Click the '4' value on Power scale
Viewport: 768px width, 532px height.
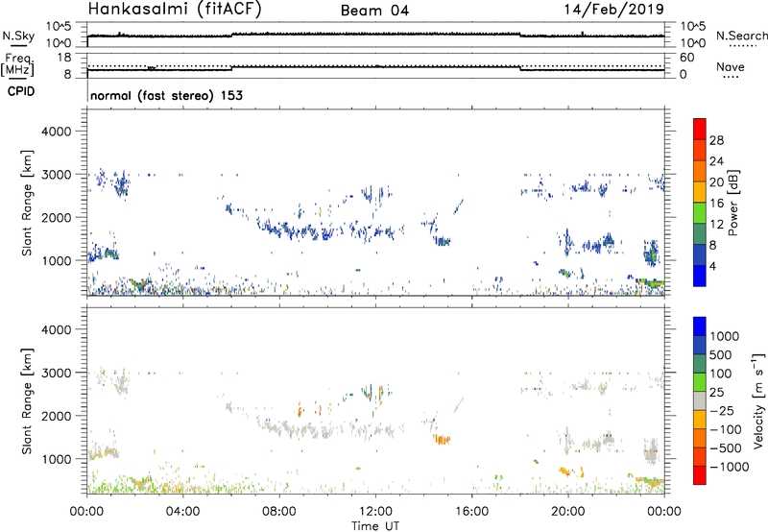pos(713,266)
